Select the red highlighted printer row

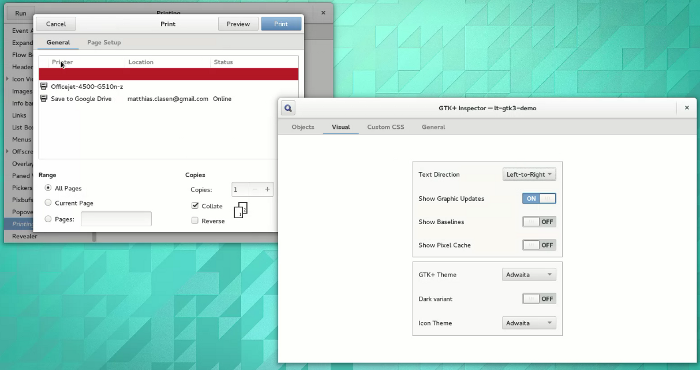click(x=168, y=74)
